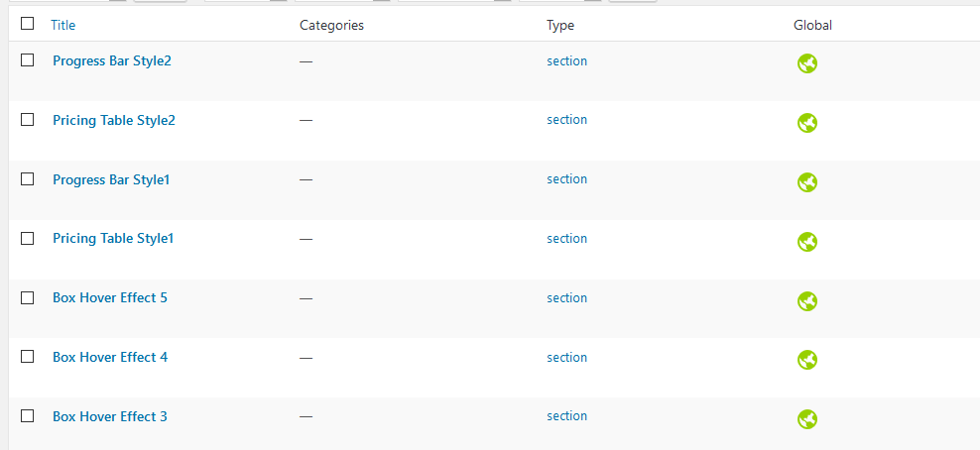Click the global icon for Pricing Table Style2
This screenshot has width=980, height=450.
pos(806,123)
